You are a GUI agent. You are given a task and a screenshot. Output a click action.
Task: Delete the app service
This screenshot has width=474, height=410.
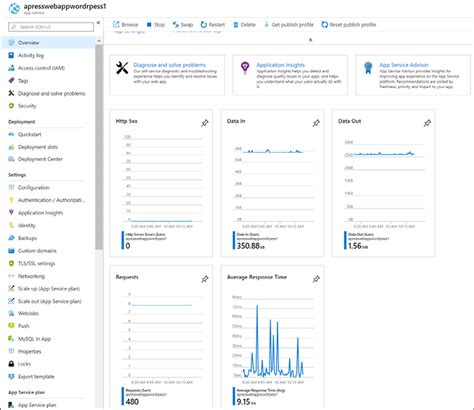[x=244, y=25]
